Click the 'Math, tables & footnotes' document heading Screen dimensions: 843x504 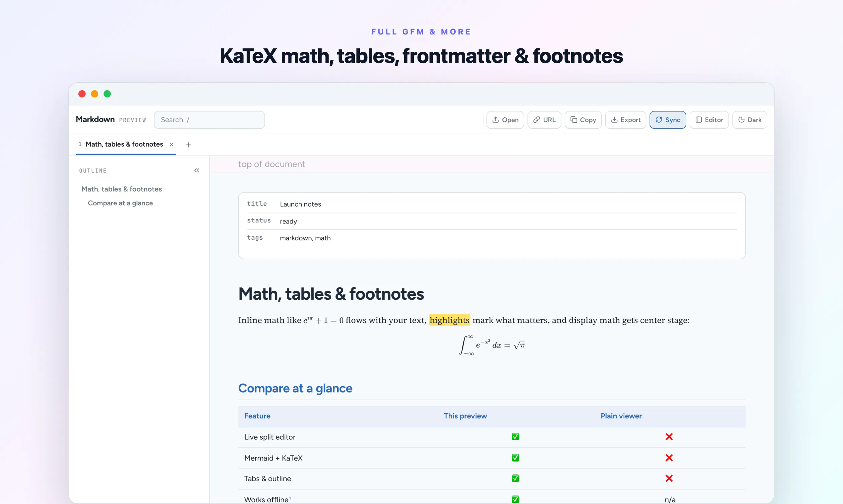pyautogui.click(x=331, y=294)
